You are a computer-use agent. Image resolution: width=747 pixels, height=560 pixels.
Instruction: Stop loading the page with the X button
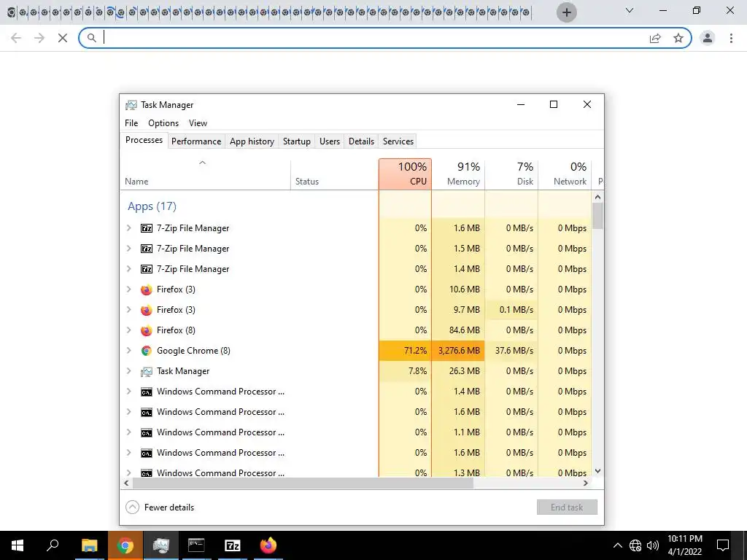point(63,38)
